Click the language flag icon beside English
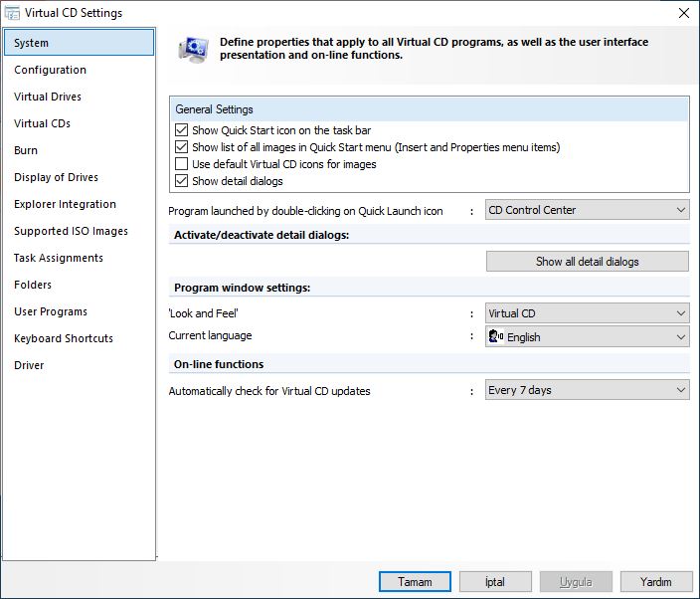 tap(496, 336)
